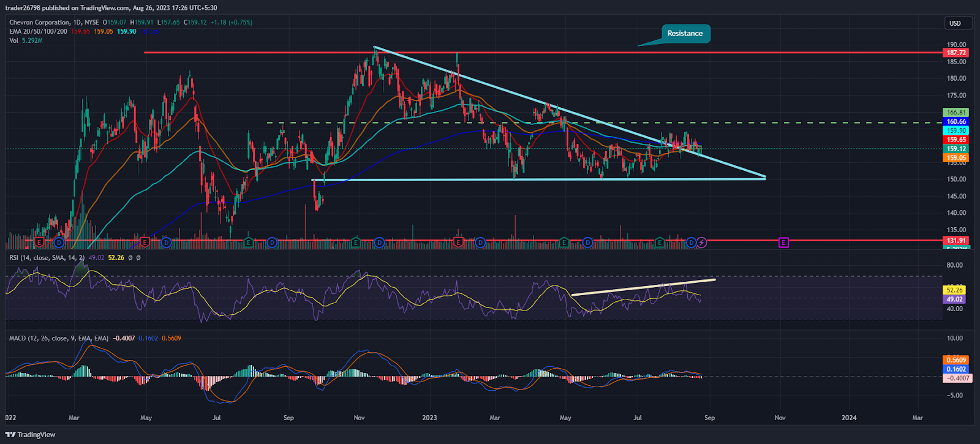Image resolution: width=980 pixels, height=444 pixels.
Task: Open the purple upcoming earnings marker
Action: tap(783, 243)
